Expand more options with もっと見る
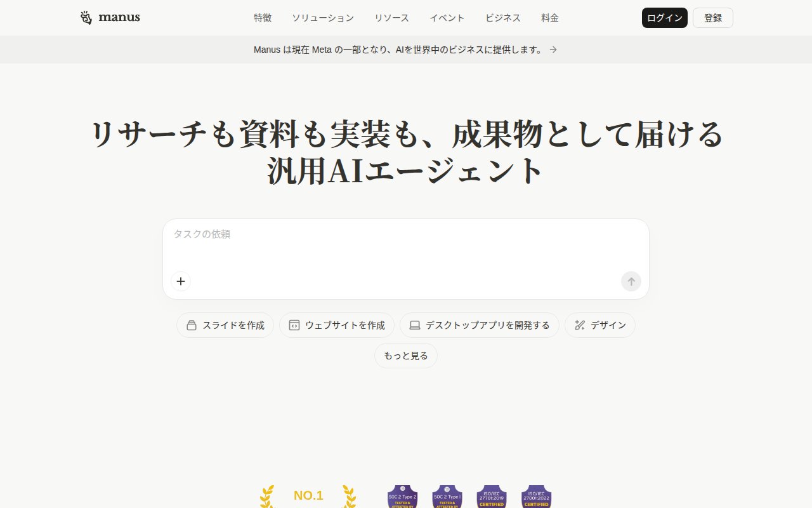Image resolution: width=812 pixels, height=508 pixels. [406, 356]
